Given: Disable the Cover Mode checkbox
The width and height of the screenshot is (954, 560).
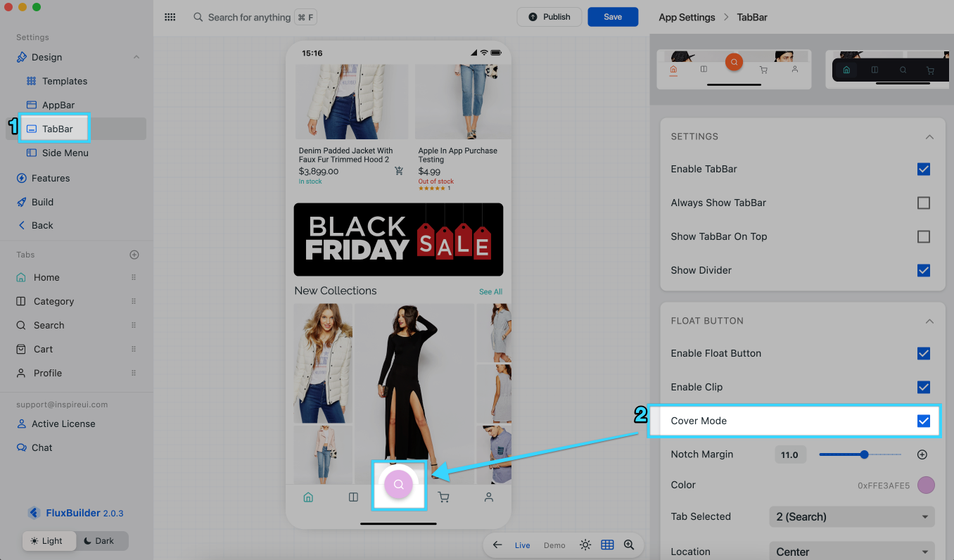Looking at the screenshot, I should click(924, 421).
